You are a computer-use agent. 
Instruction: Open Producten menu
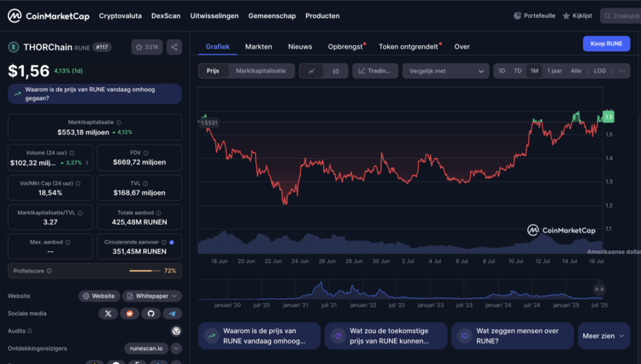pos(322,16)
